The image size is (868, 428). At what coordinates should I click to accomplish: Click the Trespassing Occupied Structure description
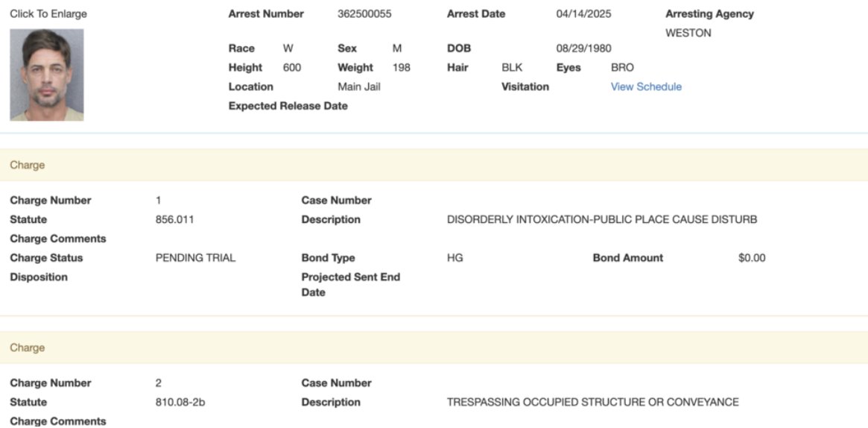pyautogui.click(x=592, y=402)
